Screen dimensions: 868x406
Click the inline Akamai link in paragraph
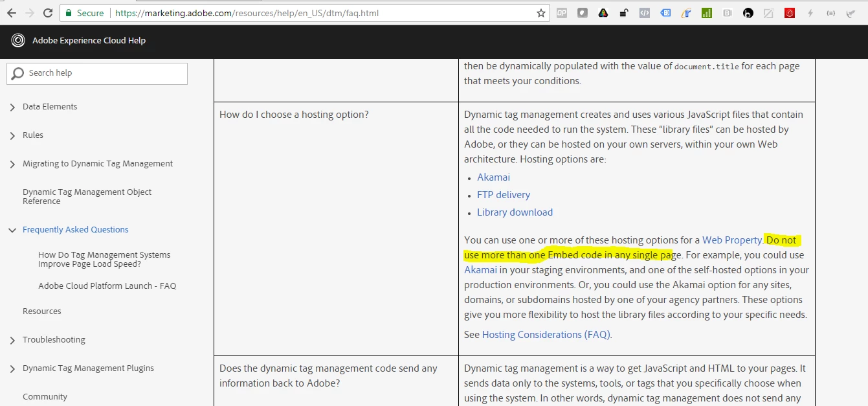tap(480, 270)
